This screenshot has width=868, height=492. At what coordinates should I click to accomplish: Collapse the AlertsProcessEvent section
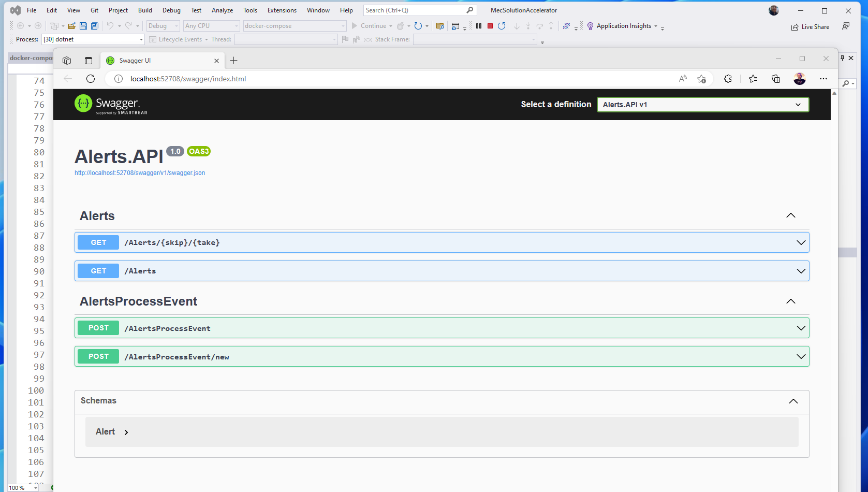point(791,301)
